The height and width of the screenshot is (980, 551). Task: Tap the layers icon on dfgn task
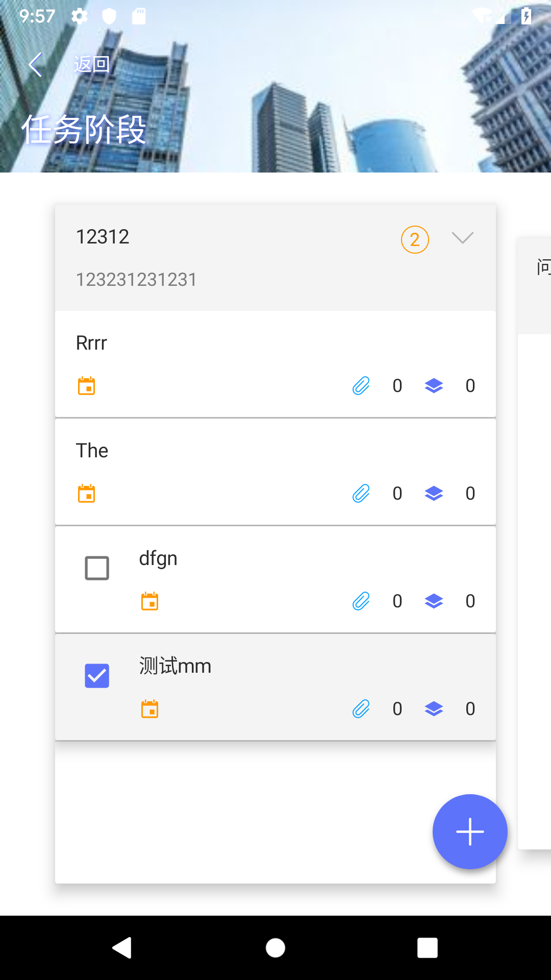point(434,601)
